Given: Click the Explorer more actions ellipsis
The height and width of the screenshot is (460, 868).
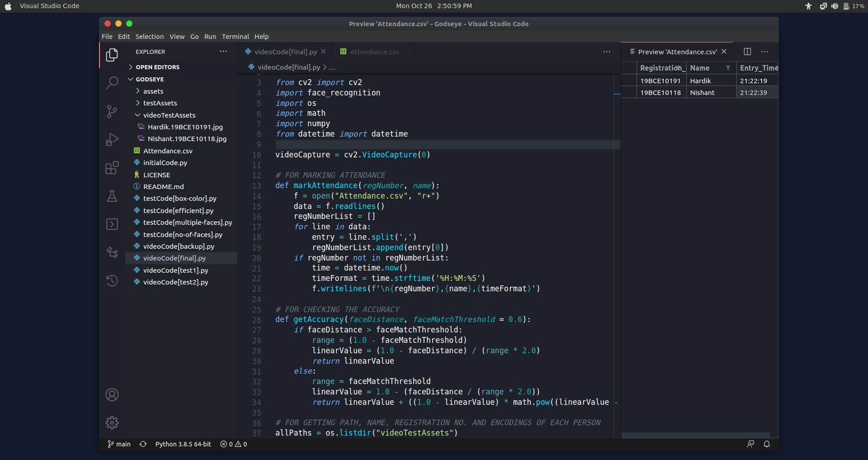Looking at the screenshot, I should (x=223, y=52).
